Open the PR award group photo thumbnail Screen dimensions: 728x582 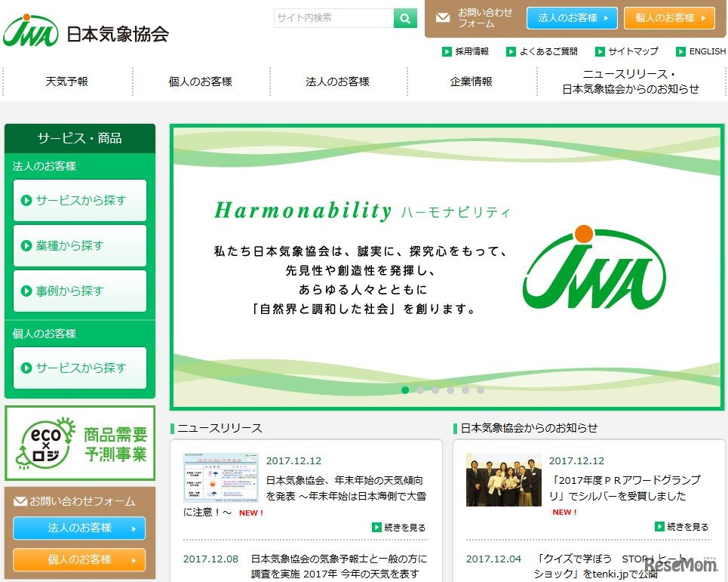(x=504, y=479)
